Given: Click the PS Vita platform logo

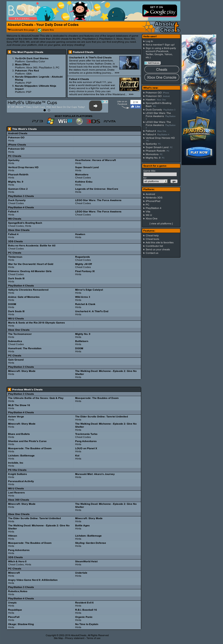Looking at the screenshot, I should 110,121.
